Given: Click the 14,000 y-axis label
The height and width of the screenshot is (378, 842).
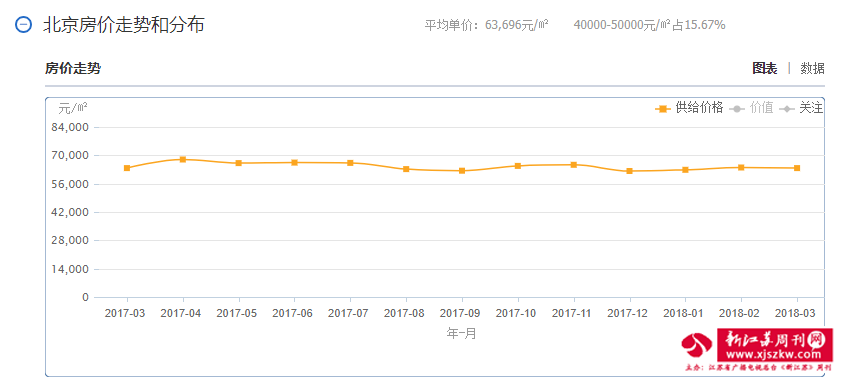Looking at the screenshot, I should 70,269.
